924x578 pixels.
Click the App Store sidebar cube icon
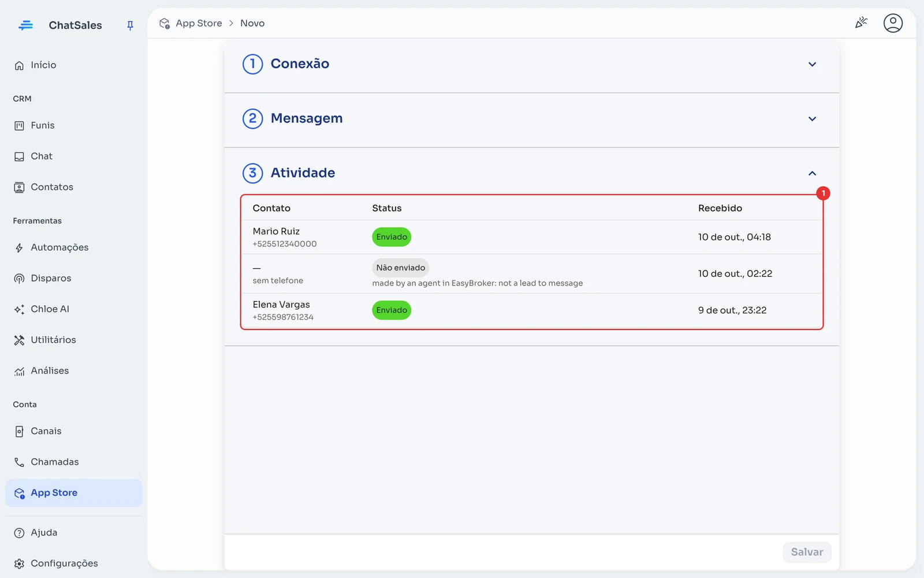[19, 493]
